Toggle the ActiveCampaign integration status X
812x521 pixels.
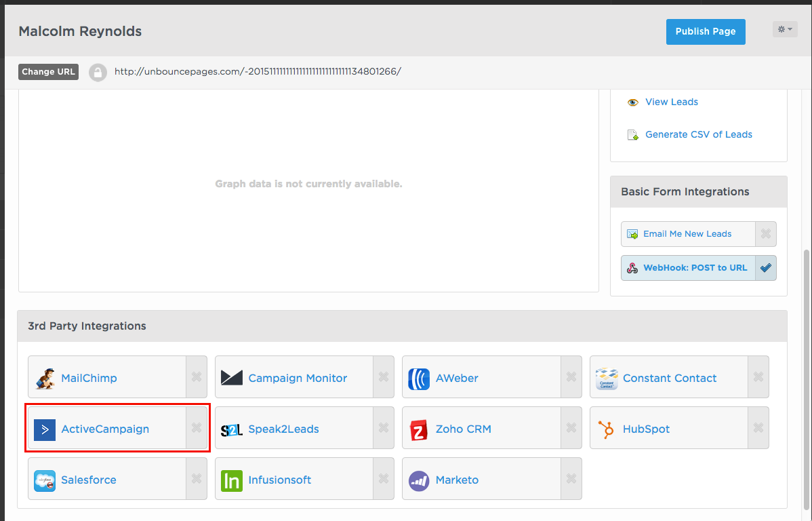(197, 427)
